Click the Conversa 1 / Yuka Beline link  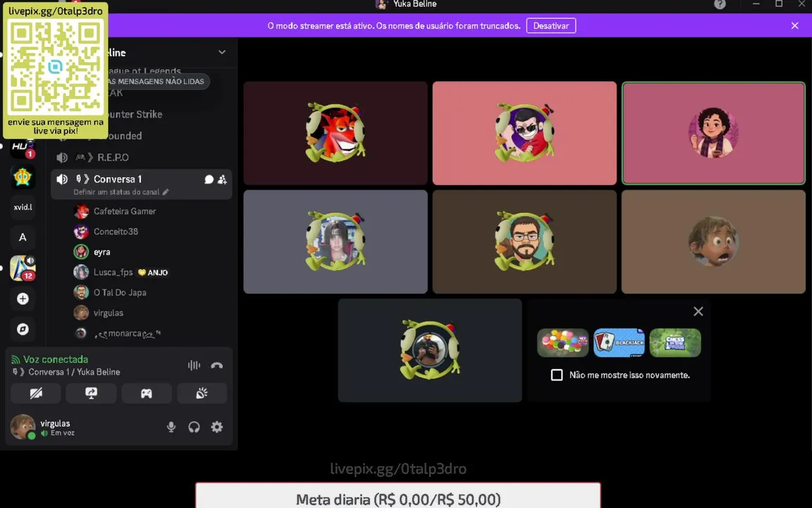tap(74, 372)
